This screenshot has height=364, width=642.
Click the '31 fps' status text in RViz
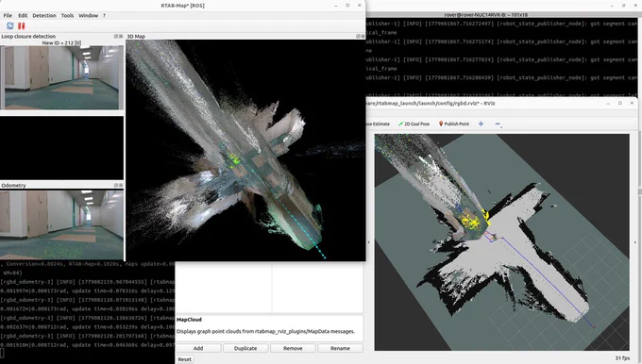click(622, 357)
